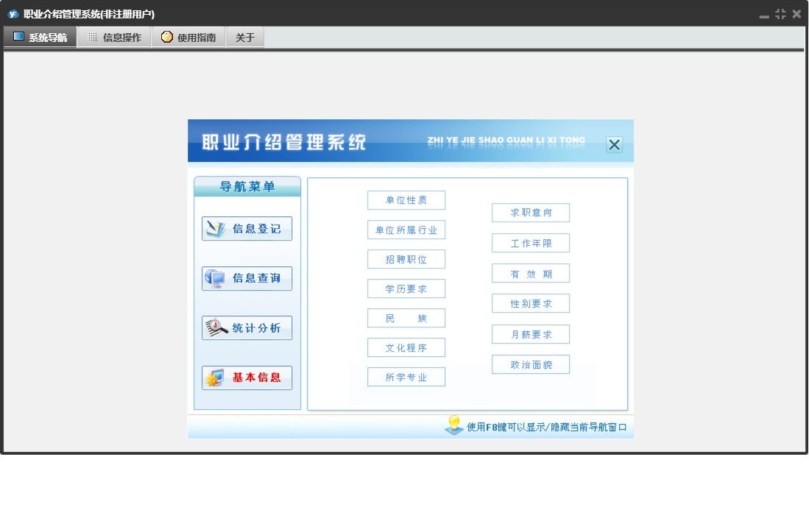Image resolution: width=809 pixels, height=532 pixels.
Task: Click the 月薪要求 button
Action: coord(531,334)
